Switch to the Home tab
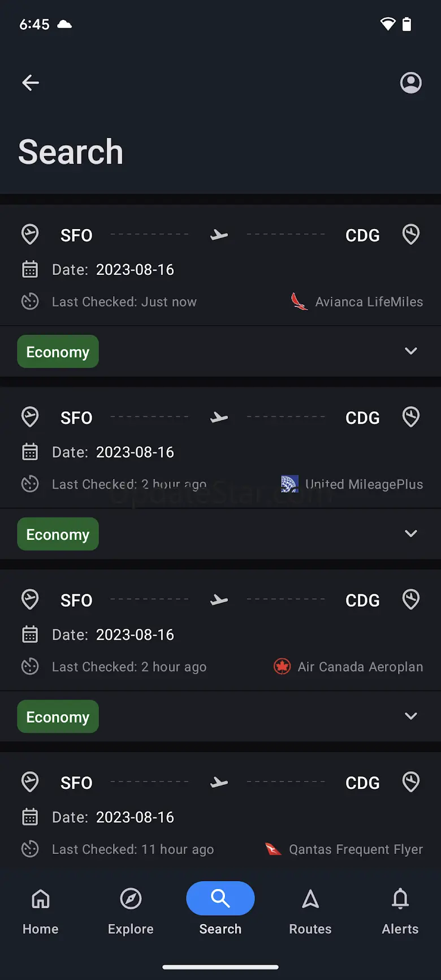The image size is (441, 980). [41, 909]
